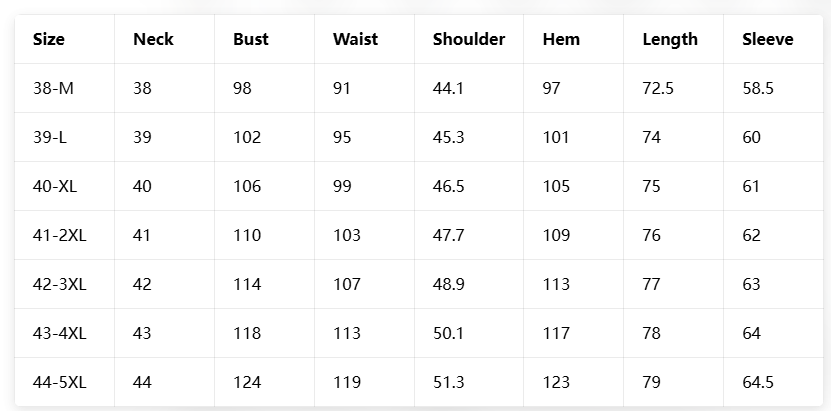Click the Waist column header
Viewport: 831px width, 411px height.
pos(355,40)
